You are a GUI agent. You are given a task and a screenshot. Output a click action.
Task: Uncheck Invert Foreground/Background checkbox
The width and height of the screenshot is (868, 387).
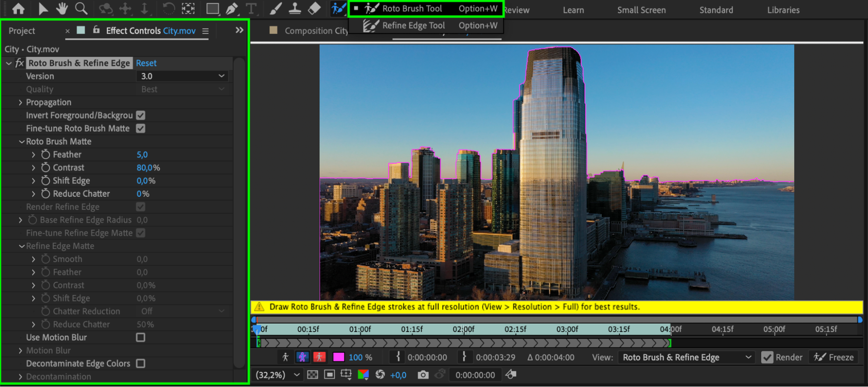(141, 116)
